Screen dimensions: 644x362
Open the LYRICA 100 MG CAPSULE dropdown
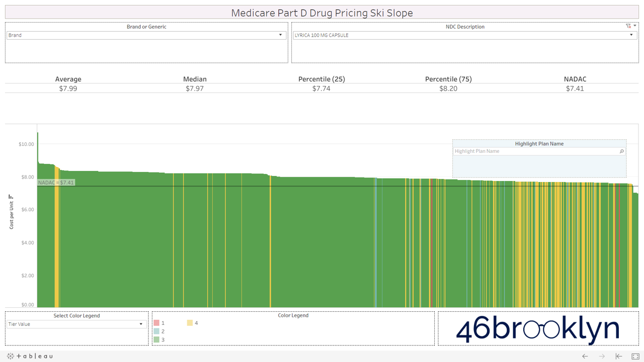click(x=464, y=35)
